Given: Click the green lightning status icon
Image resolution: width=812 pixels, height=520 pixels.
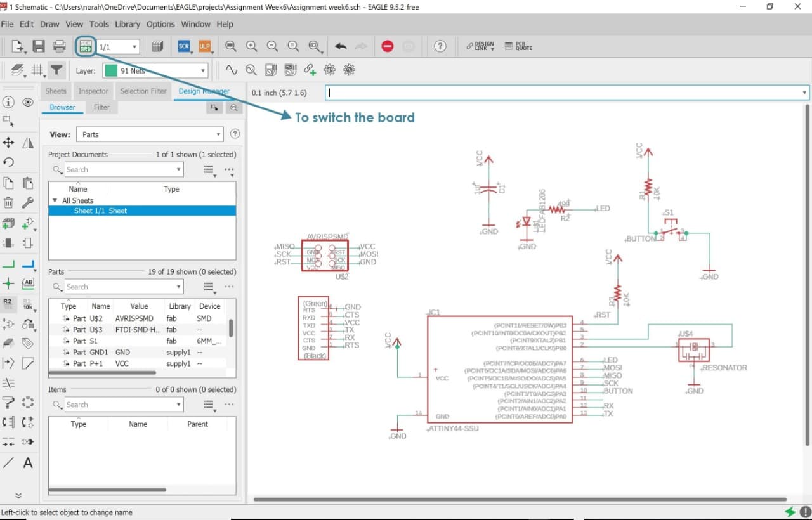Looking at the screenshot, I should 790,512.
